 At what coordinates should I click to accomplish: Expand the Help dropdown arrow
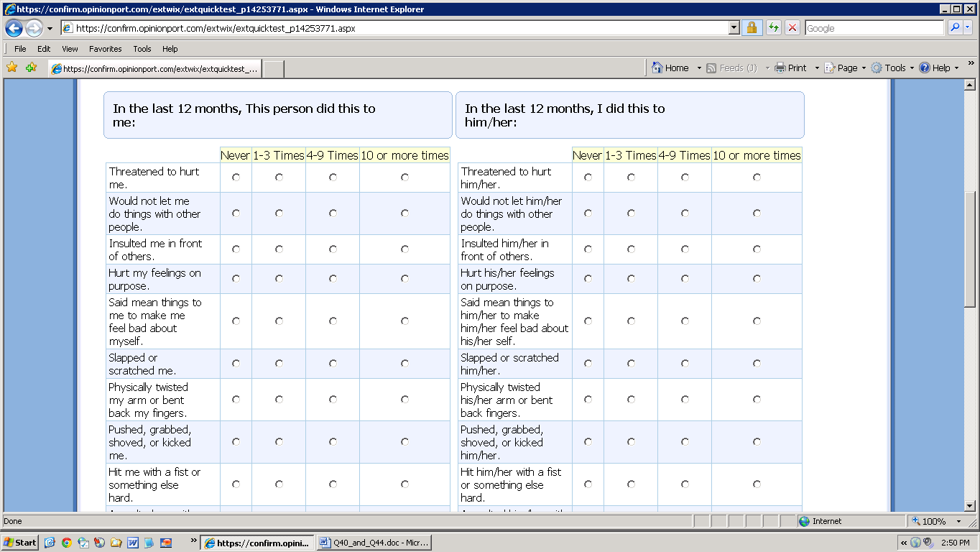[956, 68]
